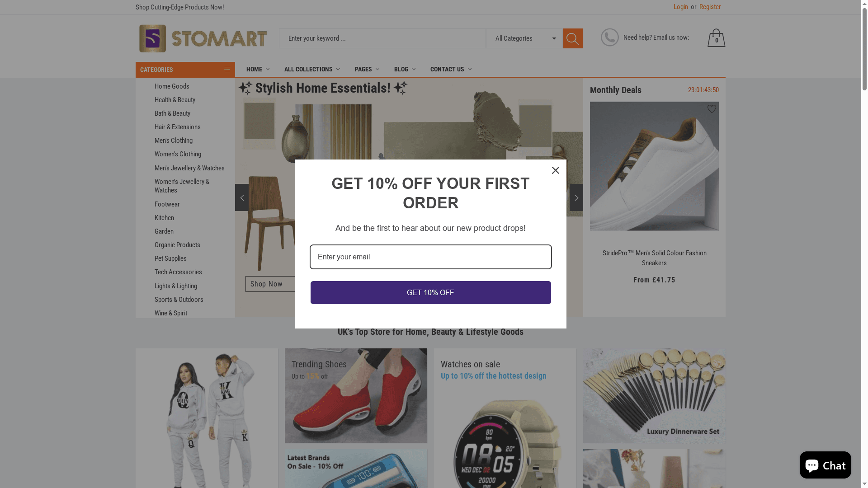The width and height of the screenshot is (868, 488).
Task: Click the orange search icon
Action: (x=572, y=38)
